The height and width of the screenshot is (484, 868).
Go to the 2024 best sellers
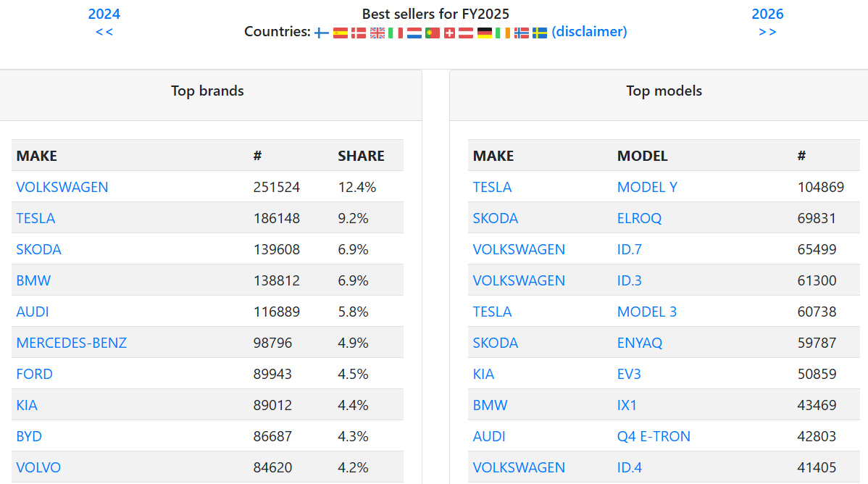(104, 14)
